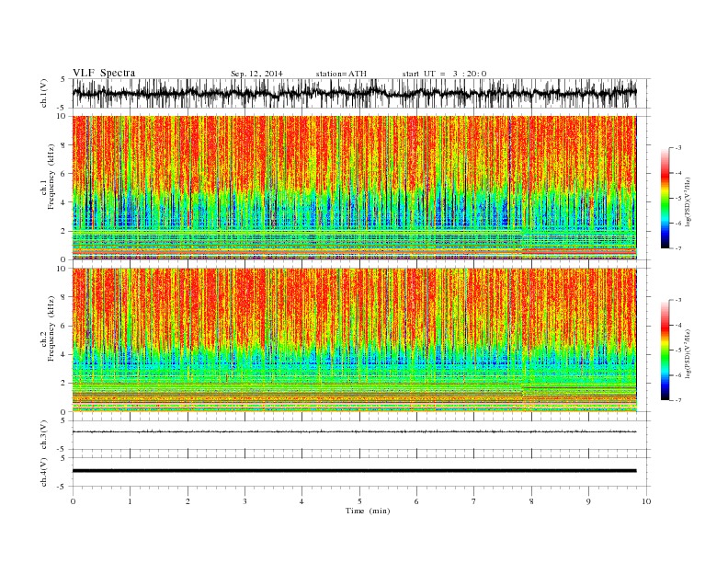Click the ch.2 frequency spectrogram panel
728x563 pixels.
354,340
